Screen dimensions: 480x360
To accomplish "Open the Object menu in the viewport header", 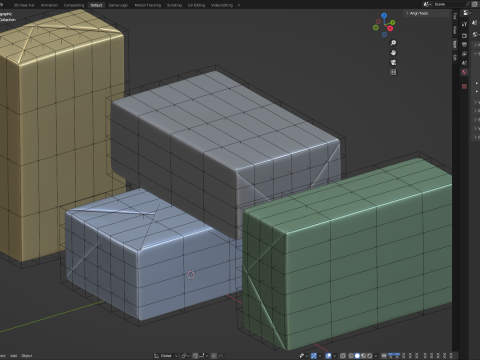I will [27, 356].
